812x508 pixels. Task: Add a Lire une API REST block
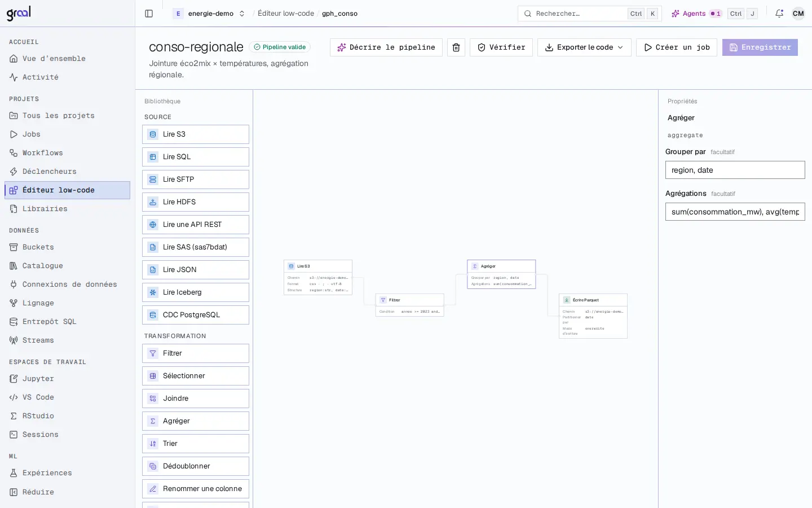[x=196, y=225]
